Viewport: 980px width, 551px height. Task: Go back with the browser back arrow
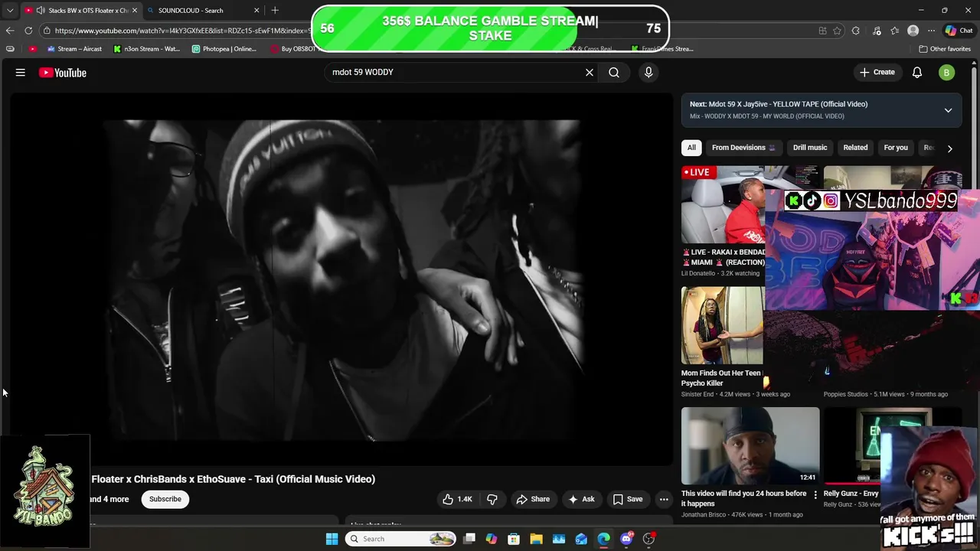[10, 31]
